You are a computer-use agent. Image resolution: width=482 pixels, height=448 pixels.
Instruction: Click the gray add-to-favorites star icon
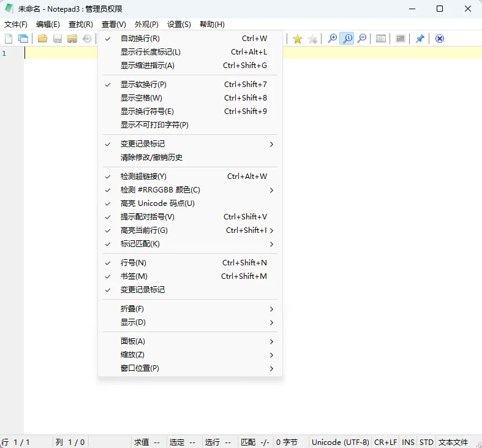312,39
